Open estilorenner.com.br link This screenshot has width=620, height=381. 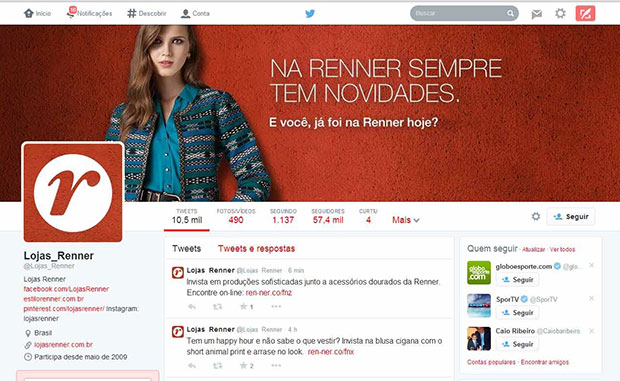pyautogui.click(x=53, y=299)
